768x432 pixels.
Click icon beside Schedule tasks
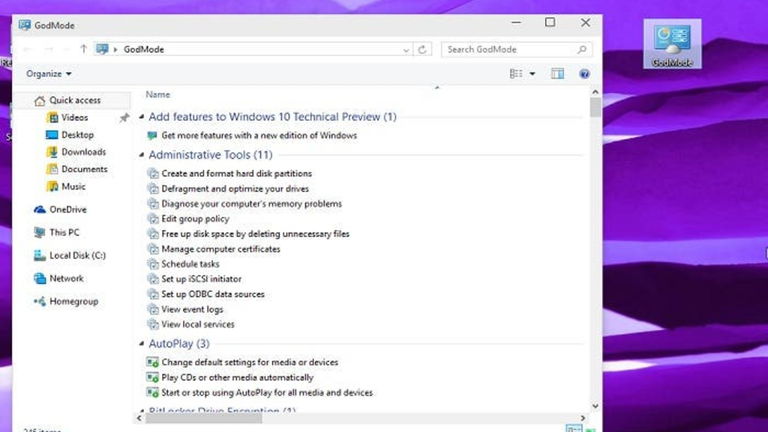click(153, 264)
